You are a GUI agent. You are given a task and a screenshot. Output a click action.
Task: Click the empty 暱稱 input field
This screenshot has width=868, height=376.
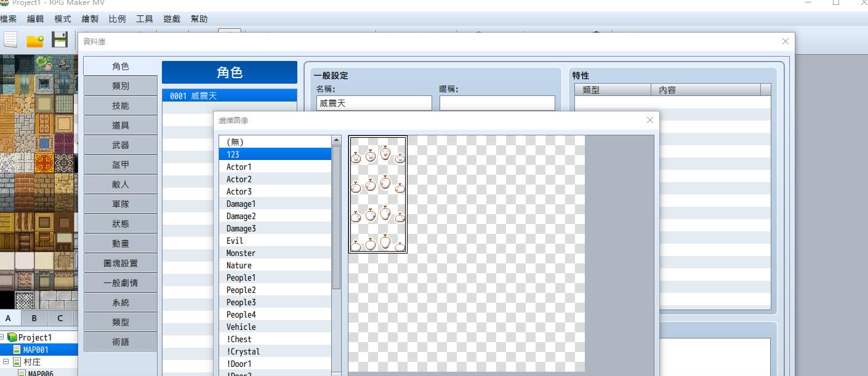497,103
